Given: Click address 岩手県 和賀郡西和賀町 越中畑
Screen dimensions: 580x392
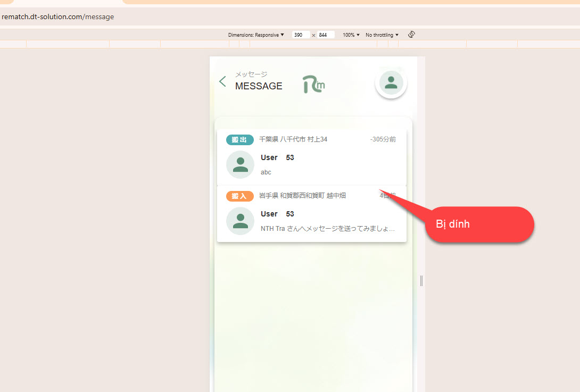Looking at the screenshot, I should tap(302, 196).
